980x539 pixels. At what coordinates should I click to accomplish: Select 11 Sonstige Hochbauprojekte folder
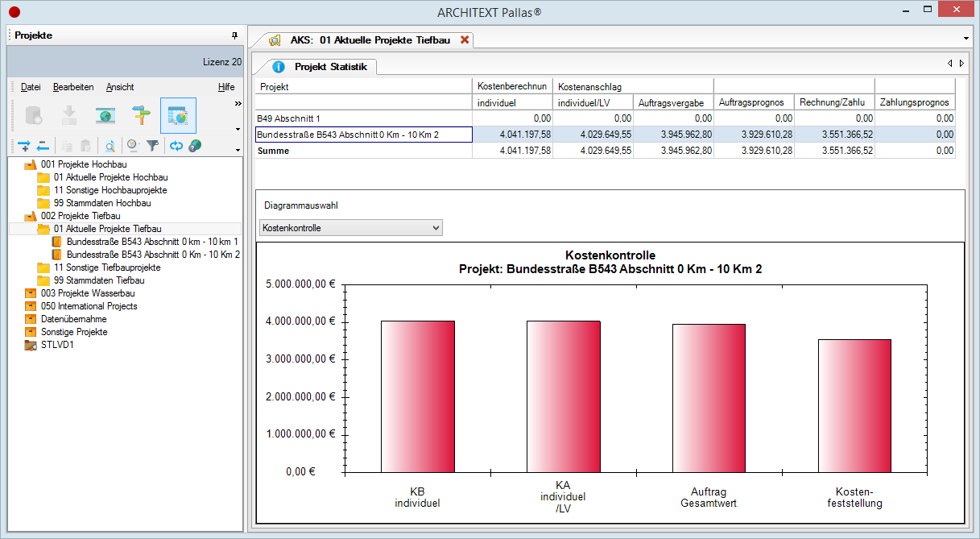tap(110, 190)
